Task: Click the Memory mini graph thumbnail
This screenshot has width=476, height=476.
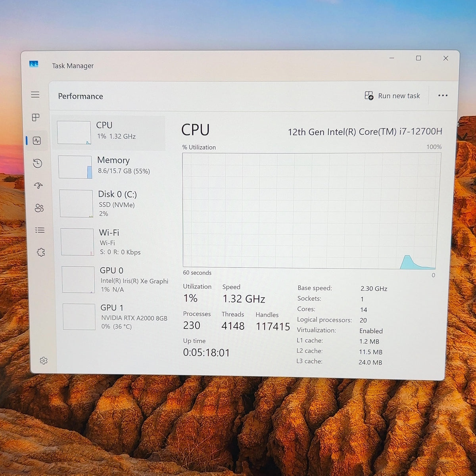Action: tap(75, 167)
